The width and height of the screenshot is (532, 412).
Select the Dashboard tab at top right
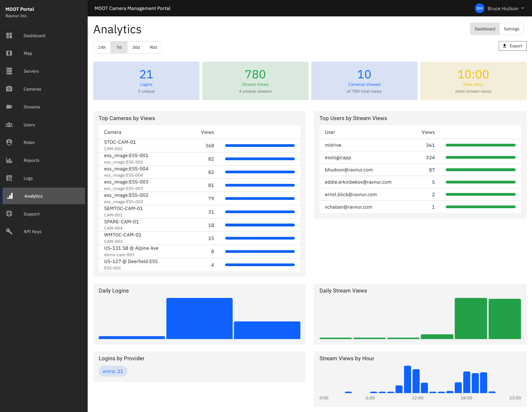485,28
